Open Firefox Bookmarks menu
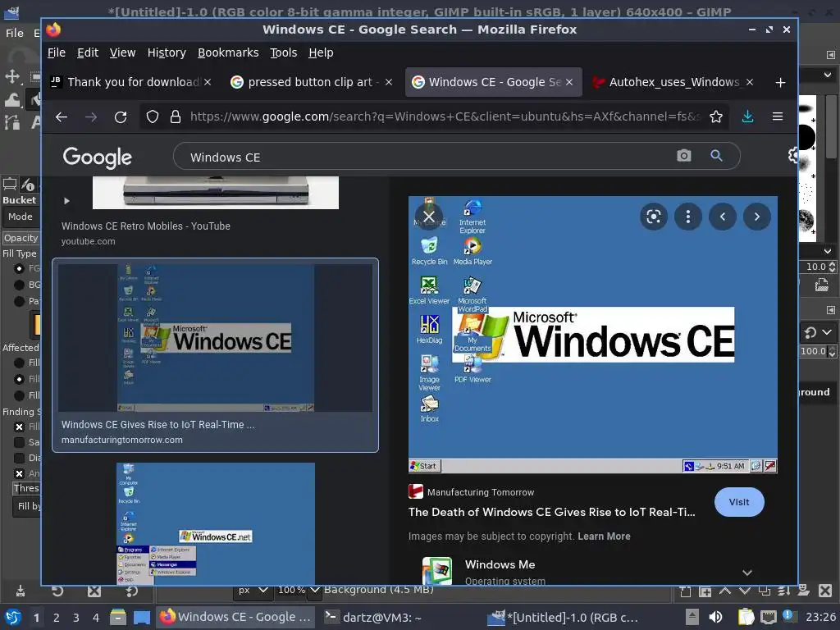The height and width of the screenshot is (630, 840). 228,52
